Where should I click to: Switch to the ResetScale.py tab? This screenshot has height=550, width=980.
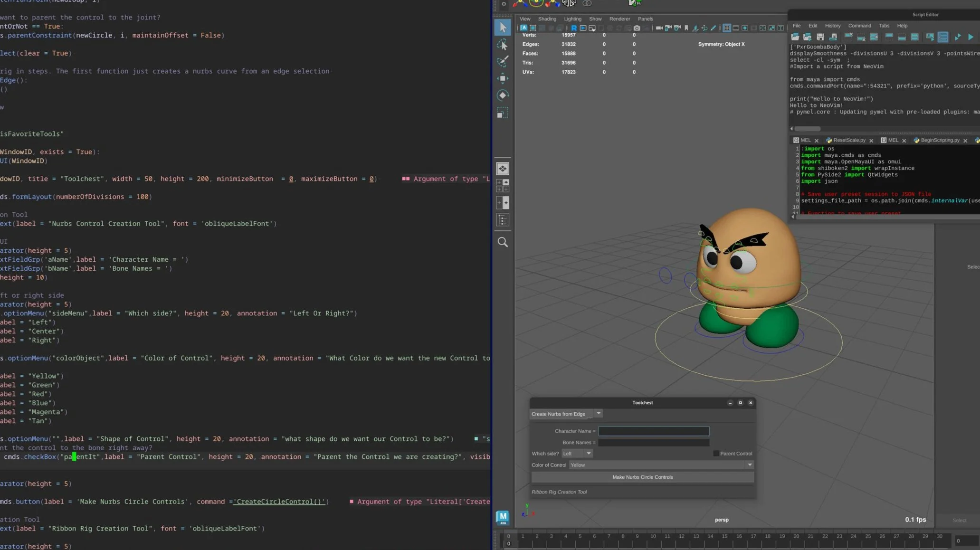(x=849, y=140)
